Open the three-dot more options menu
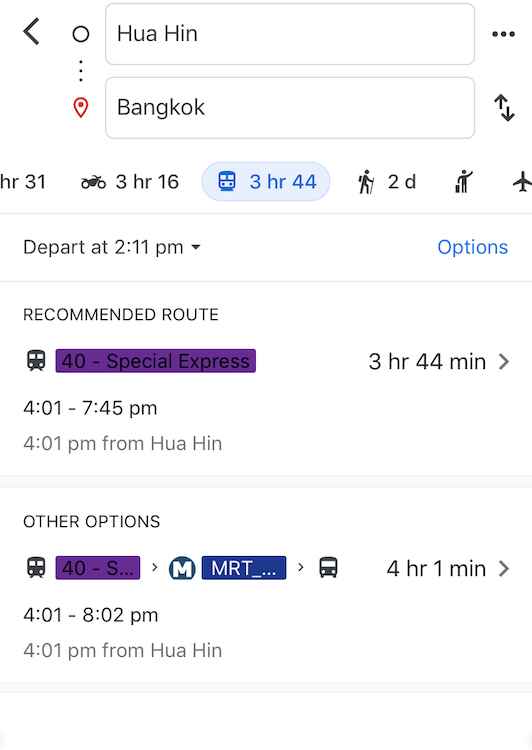 click(x=503, y=34)
